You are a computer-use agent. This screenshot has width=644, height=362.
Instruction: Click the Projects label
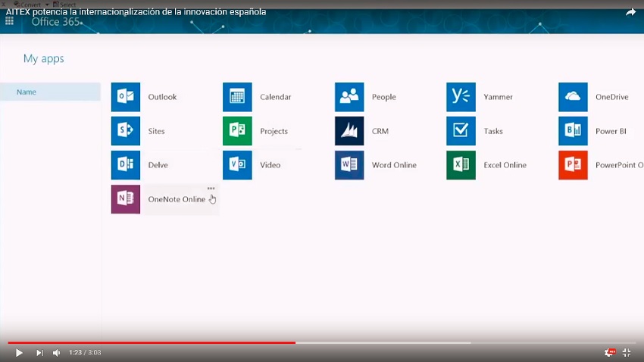274,131
